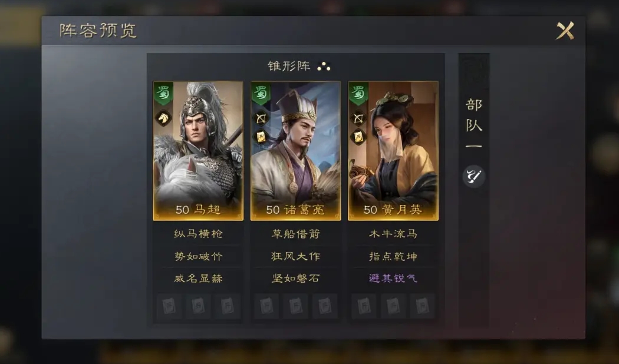The width and height of the screenshot is (619, 364).
Task: View the 草船借箭 skill
Action: pos(296,234)
